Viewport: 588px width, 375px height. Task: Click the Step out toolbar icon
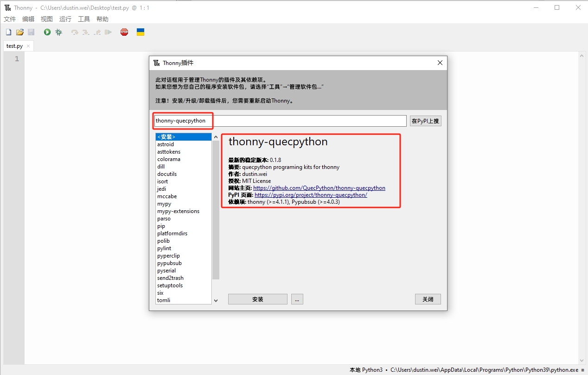click(97, 32)
